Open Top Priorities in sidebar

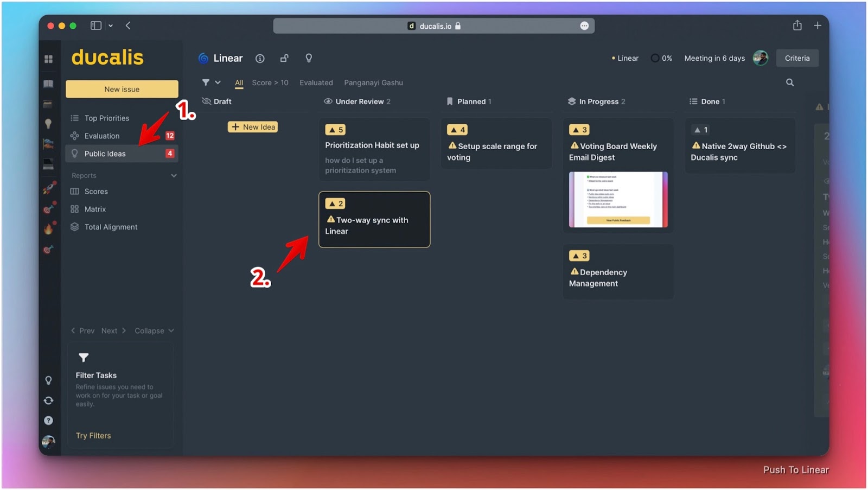click(107, 118)
